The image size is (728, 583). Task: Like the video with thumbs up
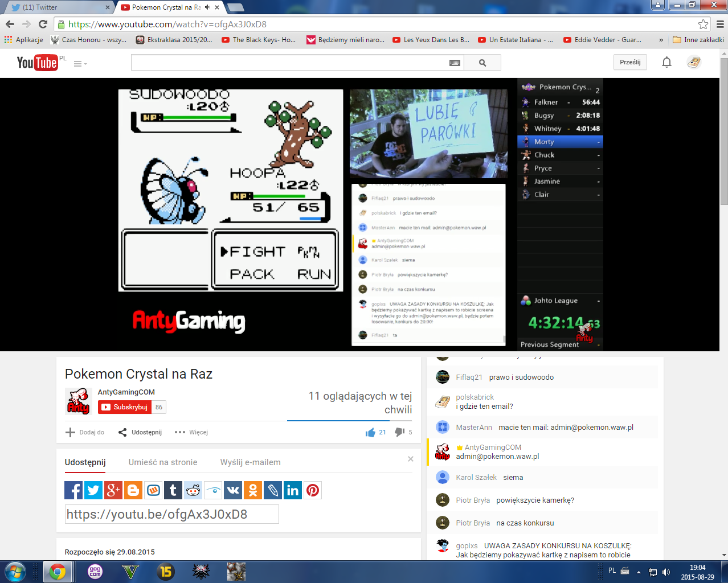[370, 432]
